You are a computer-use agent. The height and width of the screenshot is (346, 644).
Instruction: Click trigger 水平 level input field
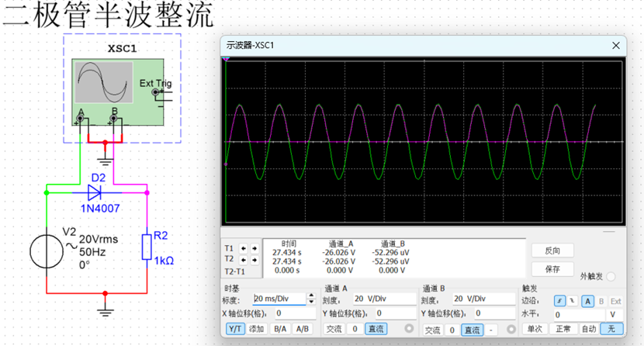point(579,315)
